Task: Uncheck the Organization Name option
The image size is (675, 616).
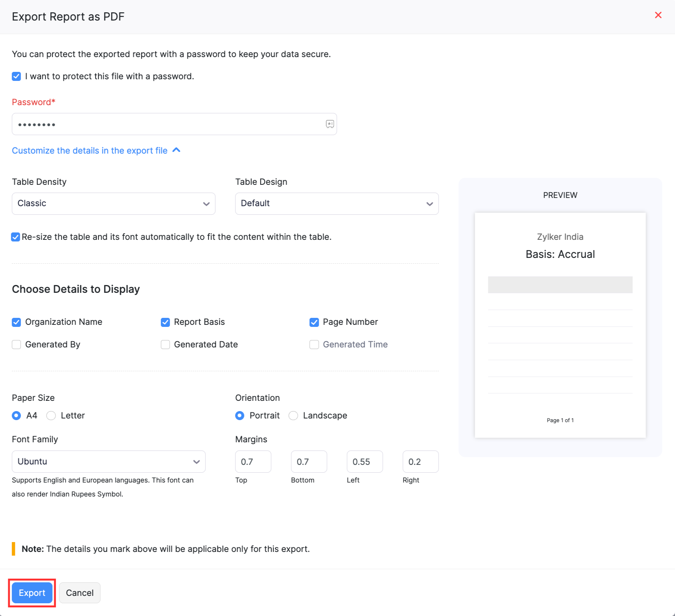Action: (x=16, y=322)
